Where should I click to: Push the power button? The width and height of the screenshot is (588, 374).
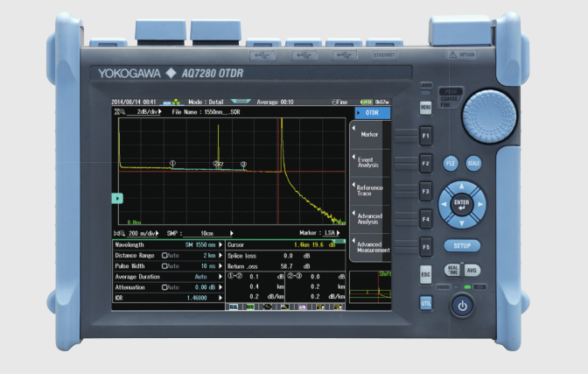pyautogui.click(x=462, y=306)
